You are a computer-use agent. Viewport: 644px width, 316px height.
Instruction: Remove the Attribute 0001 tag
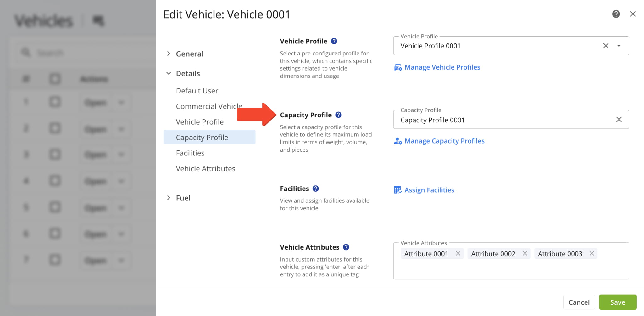click(458, 254)
